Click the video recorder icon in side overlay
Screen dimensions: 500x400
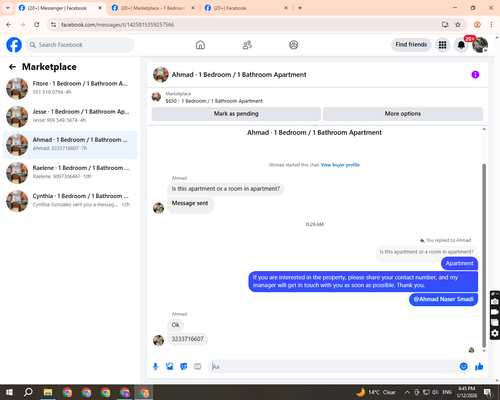[495, 312]
